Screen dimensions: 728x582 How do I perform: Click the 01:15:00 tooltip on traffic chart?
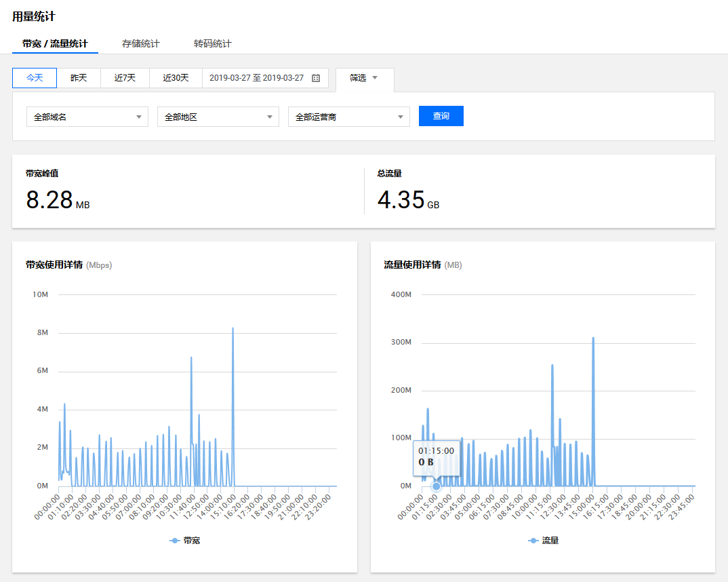[437, 457]
